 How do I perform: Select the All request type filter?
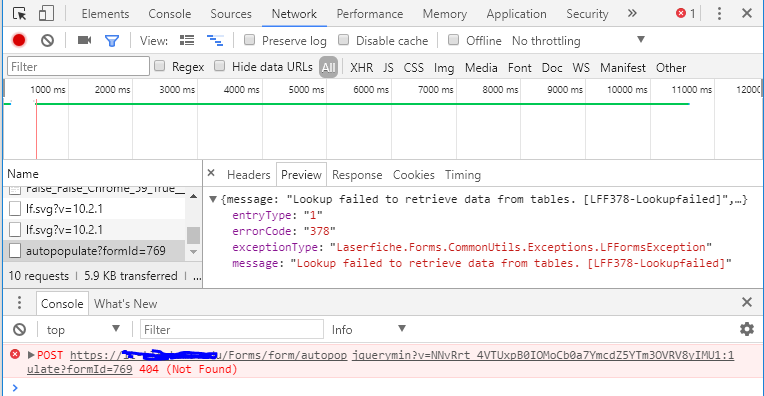coord(328,67)
